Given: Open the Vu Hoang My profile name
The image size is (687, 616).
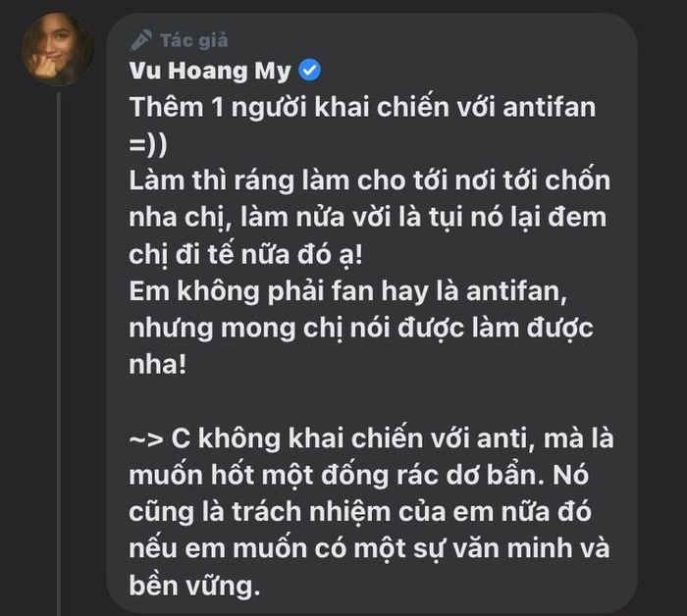Looking at the screenshot, I should pos(210,71).
